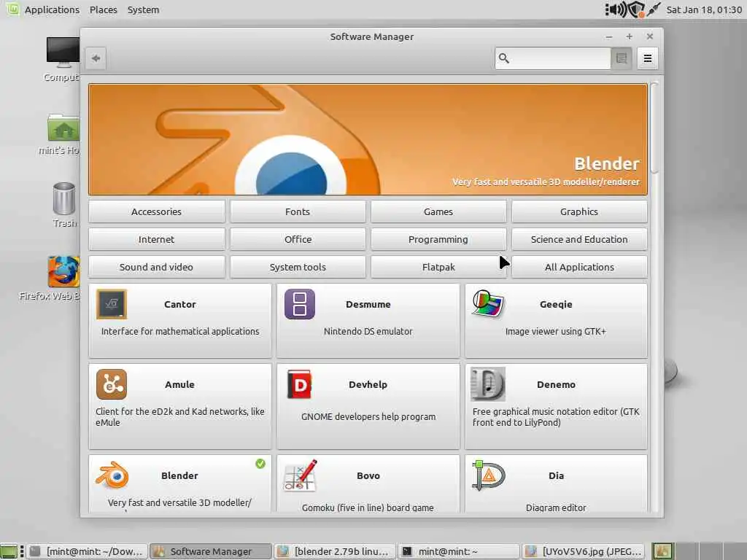
Task: Open the Flatpak category
Action: point(438,267)
